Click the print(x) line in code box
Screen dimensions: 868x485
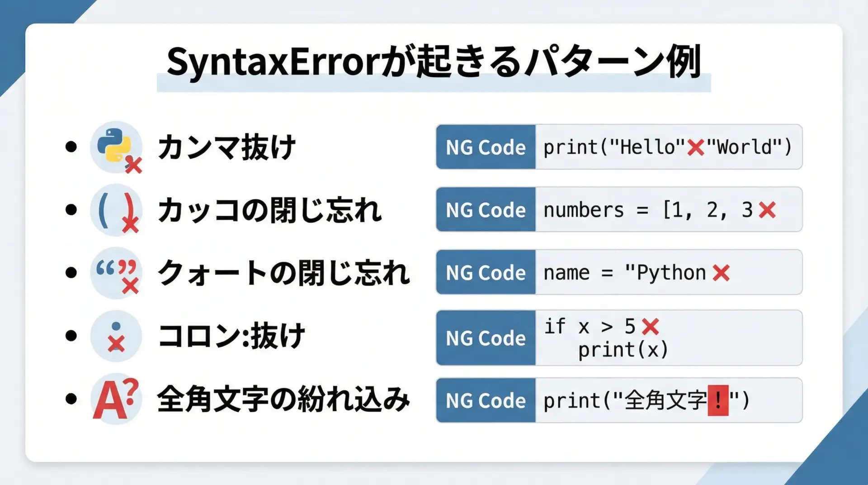tap(623, 350)
